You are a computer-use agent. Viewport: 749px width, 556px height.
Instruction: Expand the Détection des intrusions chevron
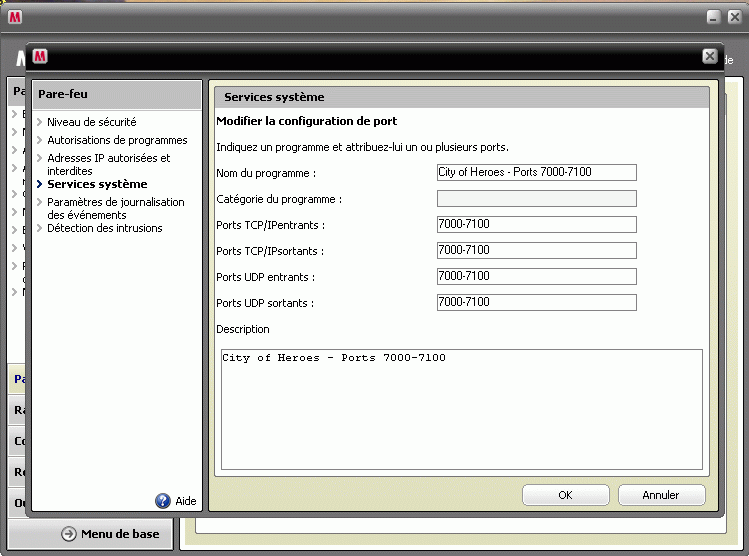39,228
